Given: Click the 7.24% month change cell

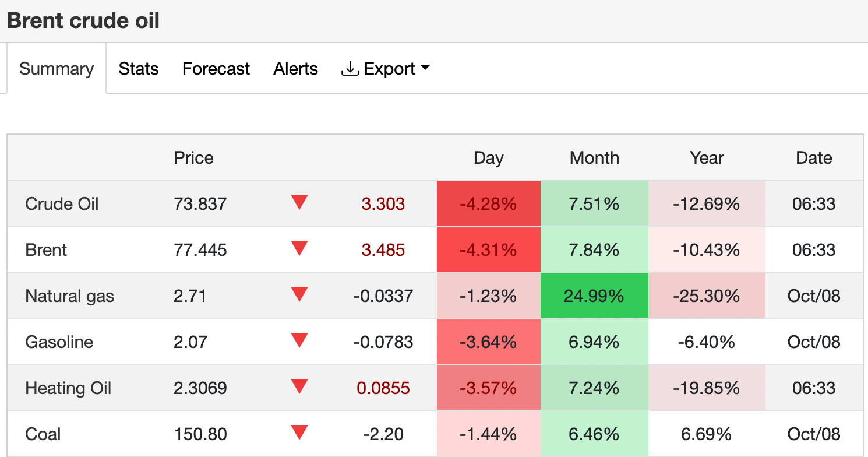Looking at the screenshot, I should (594, 388).
